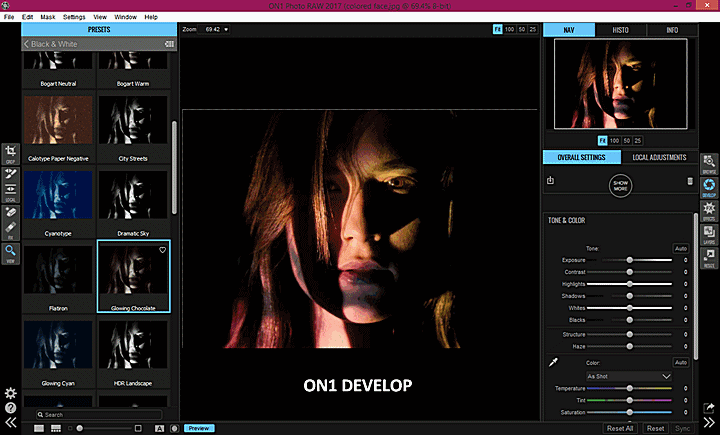This screenshot has height=435, width=720.
Task: Select the perfect eraser tool
Action: tap(11, 213)
